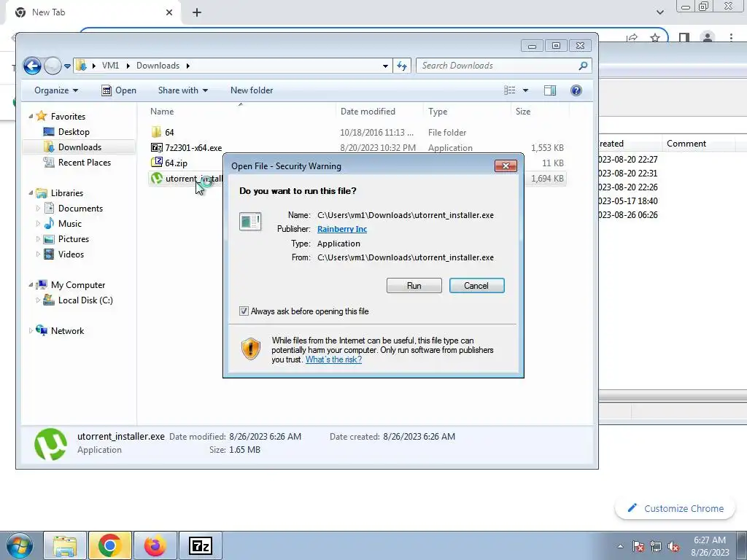This screenshot has width=747, height=560.
Task: Close the Security Warning dialog with X
Action: tap(506, 166)
